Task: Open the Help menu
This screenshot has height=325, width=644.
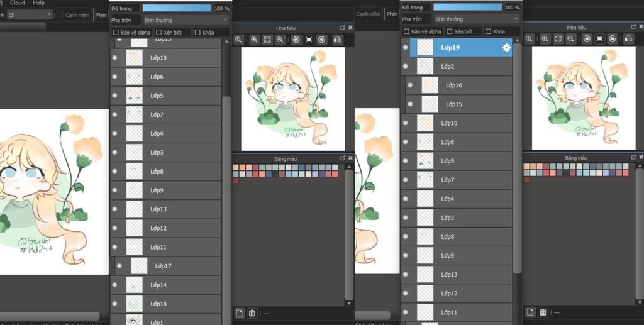Action: [38, 3]
